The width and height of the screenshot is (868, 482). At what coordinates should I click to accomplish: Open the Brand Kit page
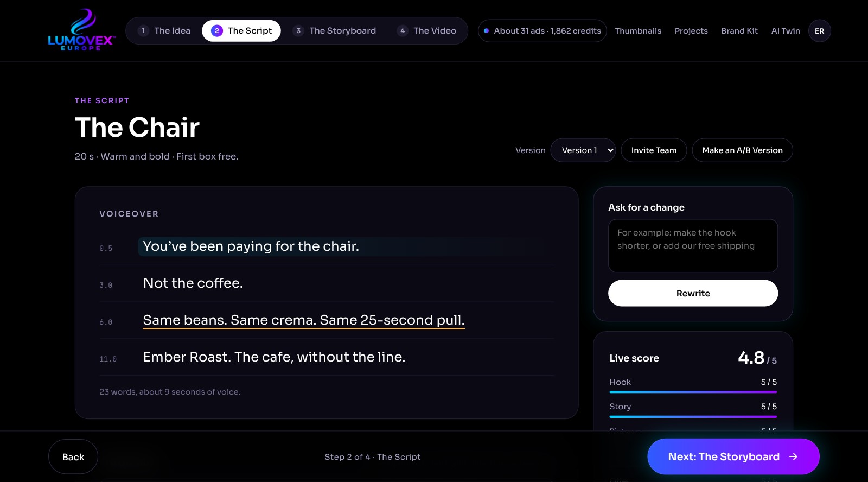click(x=739, y=31)
